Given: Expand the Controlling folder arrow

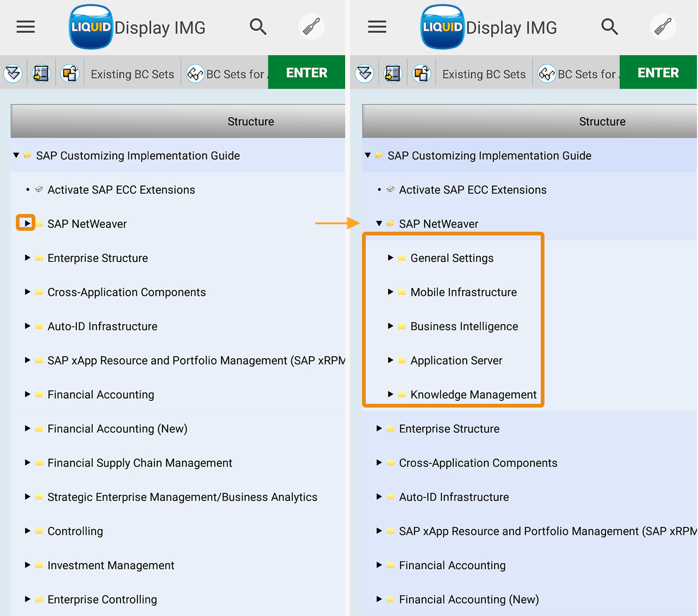Looking at the screenshot, I should [27, 531].
